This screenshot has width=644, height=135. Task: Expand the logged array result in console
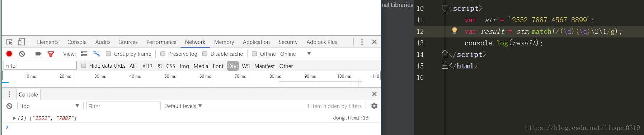click(x=14, y=118)
